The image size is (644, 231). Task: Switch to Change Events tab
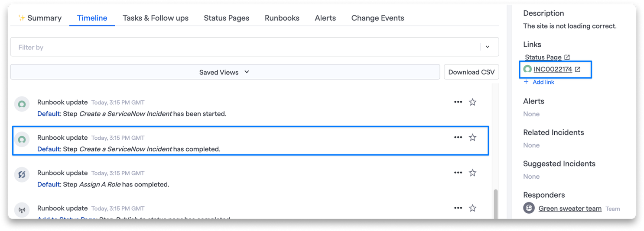point(377,18)
